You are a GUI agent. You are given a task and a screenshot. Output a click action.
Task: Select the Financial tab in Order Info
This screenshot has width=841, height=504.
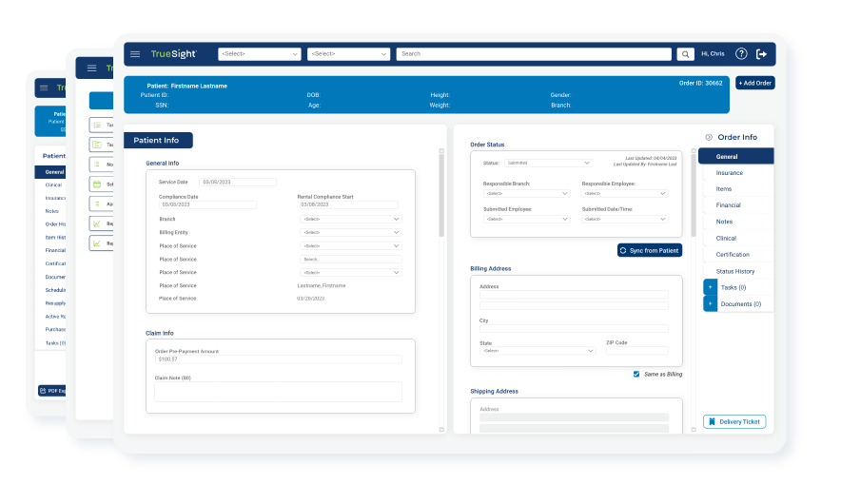point(729,205)
